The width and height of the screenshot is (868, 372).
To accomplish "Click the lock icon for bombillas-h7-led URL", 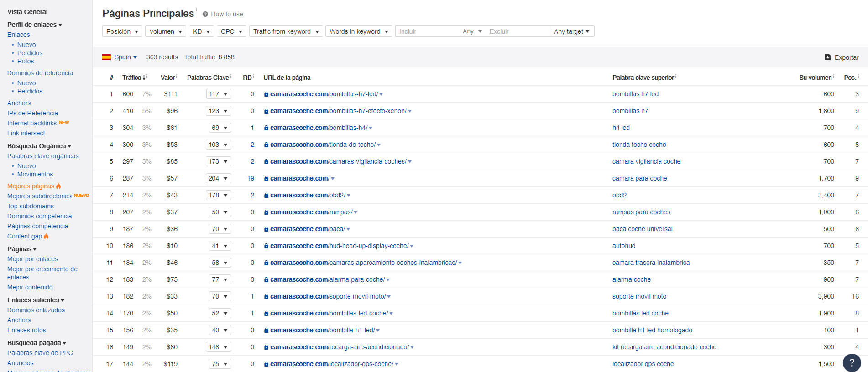I will point(266,94).
